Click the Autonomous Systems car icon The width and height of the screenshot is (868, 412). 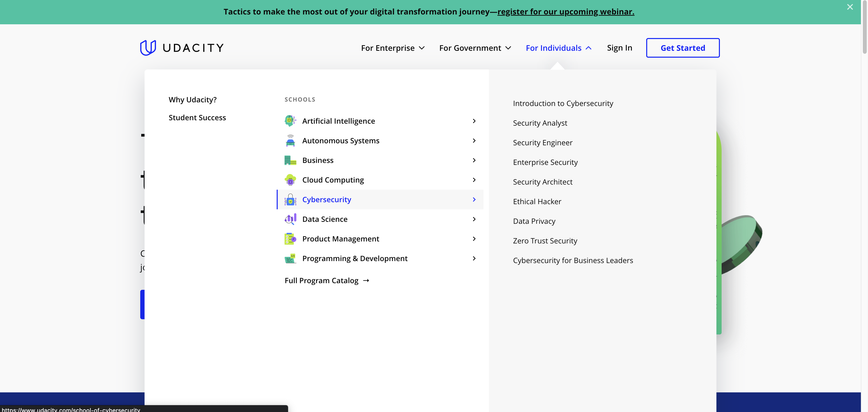(x=290, y=141)
